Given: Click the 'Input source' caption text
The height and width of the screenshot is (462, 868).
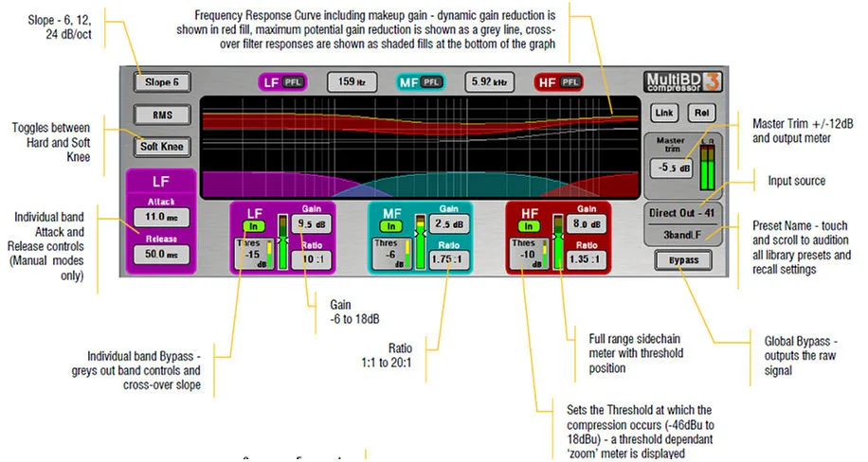Looking at the screenshot, I should [x=797, y=181].
